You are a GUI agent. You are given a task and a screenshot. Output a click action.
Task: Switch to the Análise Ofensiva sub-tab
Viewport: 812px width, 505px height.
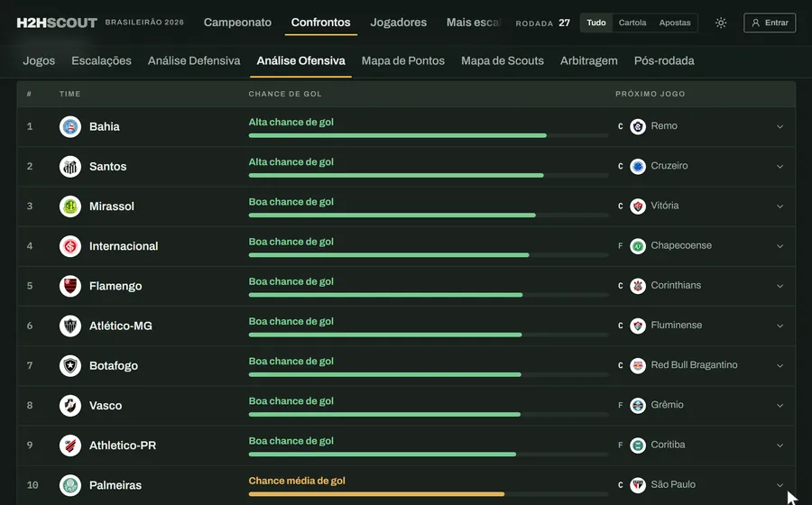coord(300,61)
